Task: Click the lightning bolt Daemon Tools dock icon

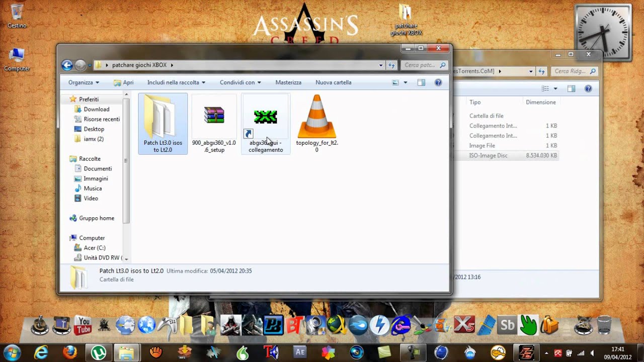Action: [379, 325]
